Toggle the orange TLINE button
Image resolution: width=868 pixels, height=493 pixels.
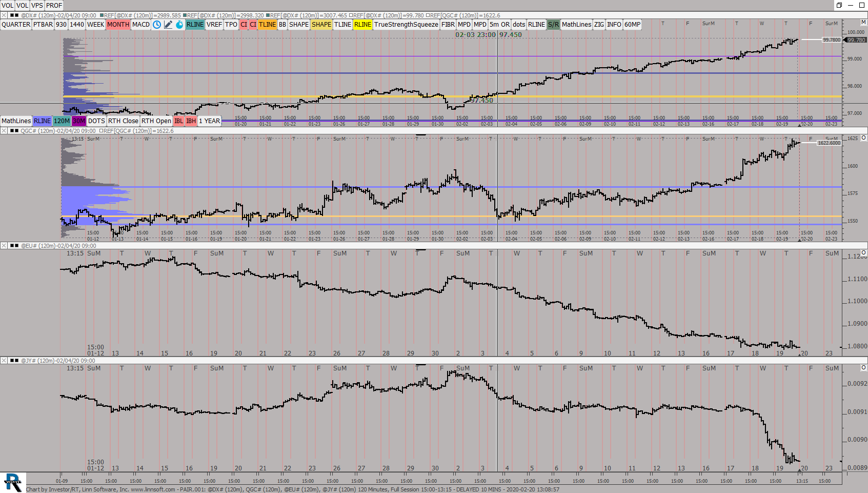point(267,25)
